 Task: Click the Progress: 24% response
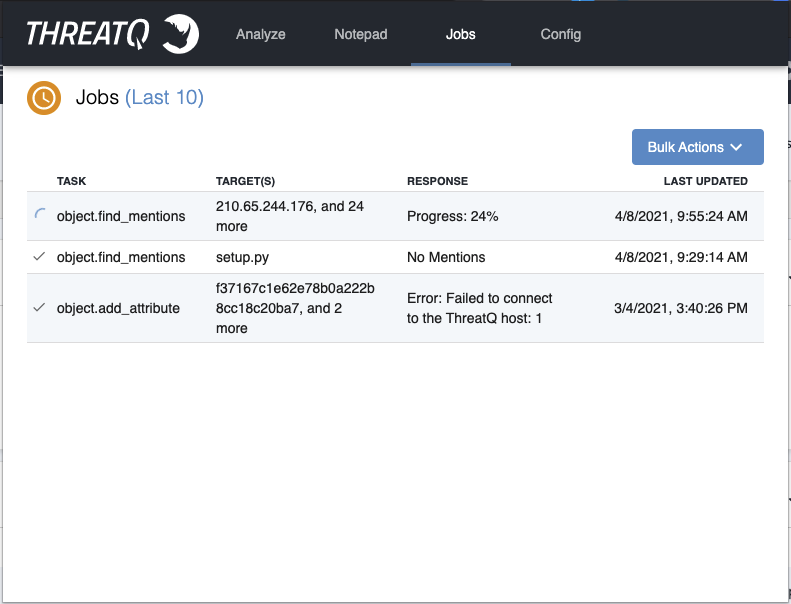pos(453,216)
